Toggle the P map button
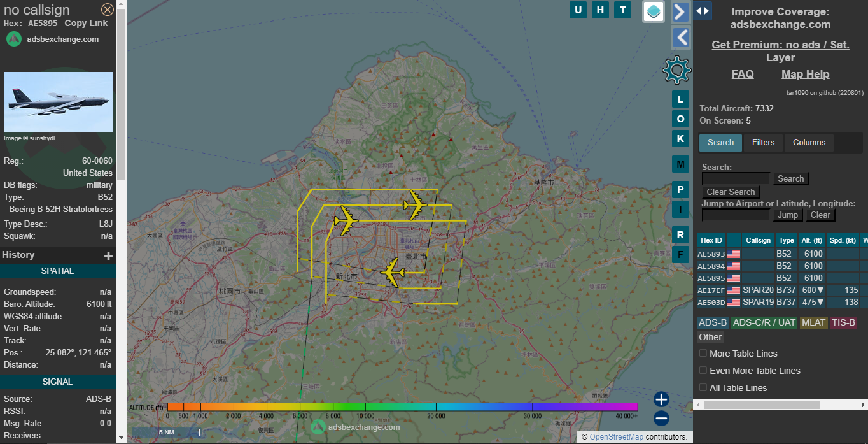The height and width of the screenshot is (444, 868). (x=680, y=190)
